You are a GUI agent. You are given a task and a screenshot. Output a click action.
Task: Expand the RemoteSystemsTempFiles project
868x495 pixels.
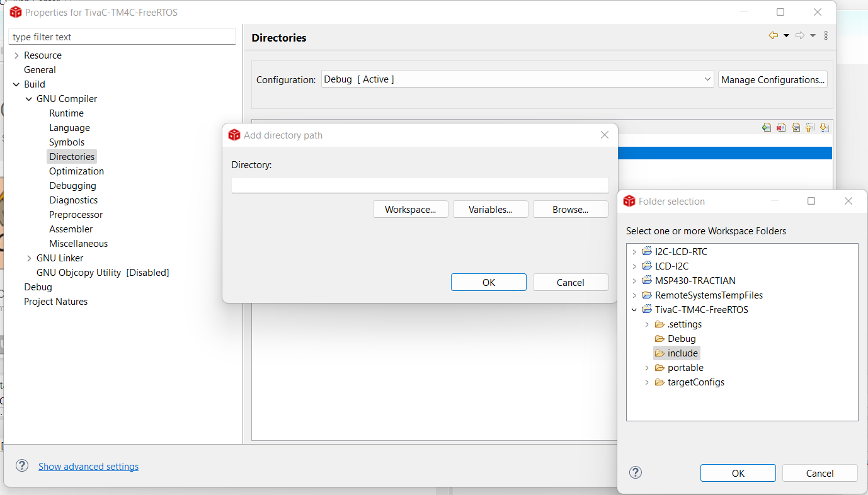click(634, 295)
